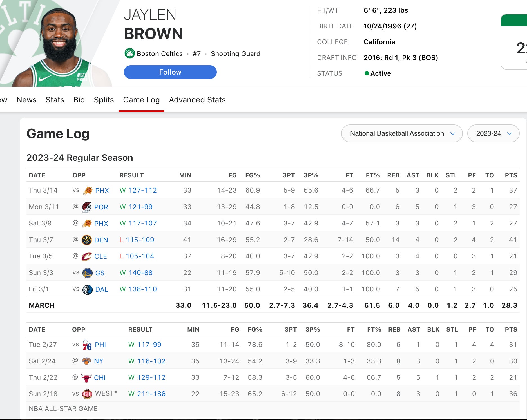Select the Game Log tab
527x420 pixels.
(x=141, y=100)
